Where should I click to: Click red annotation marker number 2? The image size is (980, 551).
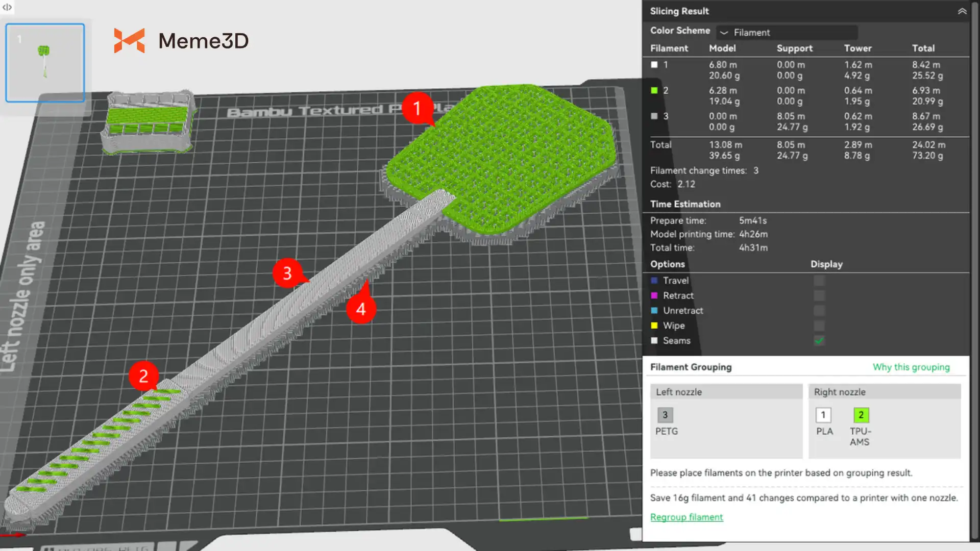[143, 376]
